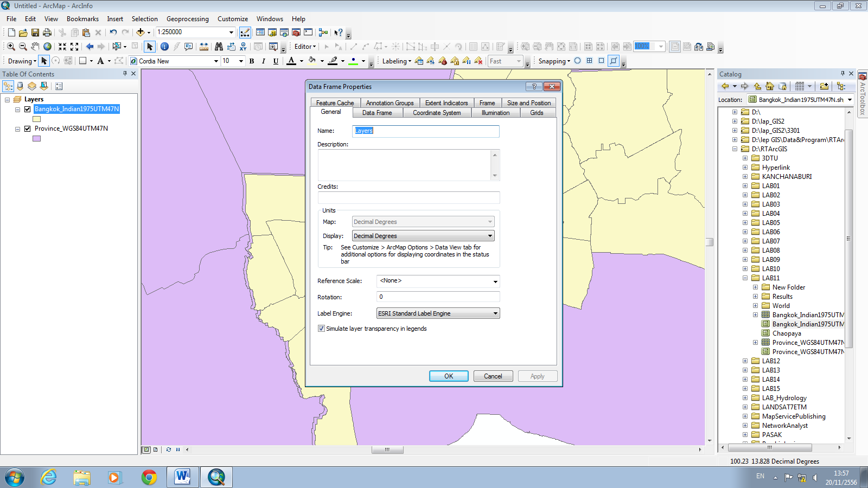This screenshot has width=868, height=488.
Task: Select the Identify tool
Action: click(x=164, y=47)
